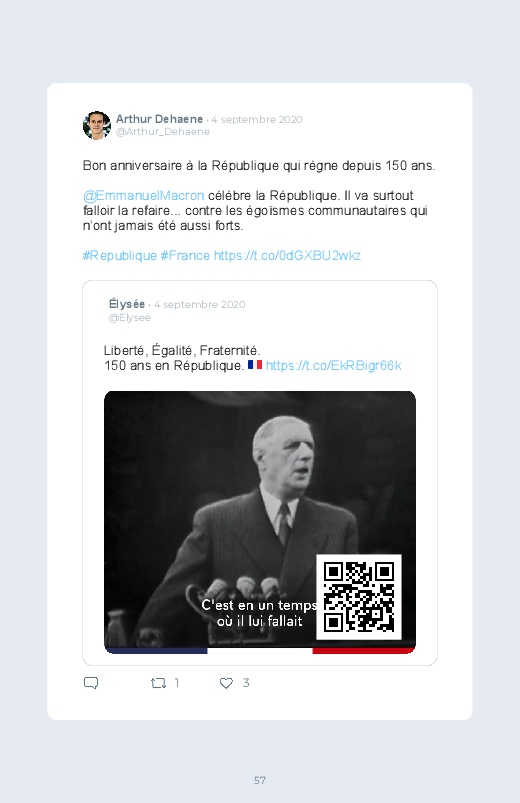The height and width of the screenshot is (803, 520).
Task: Click the QR code on the video
Action: (359, 597)
